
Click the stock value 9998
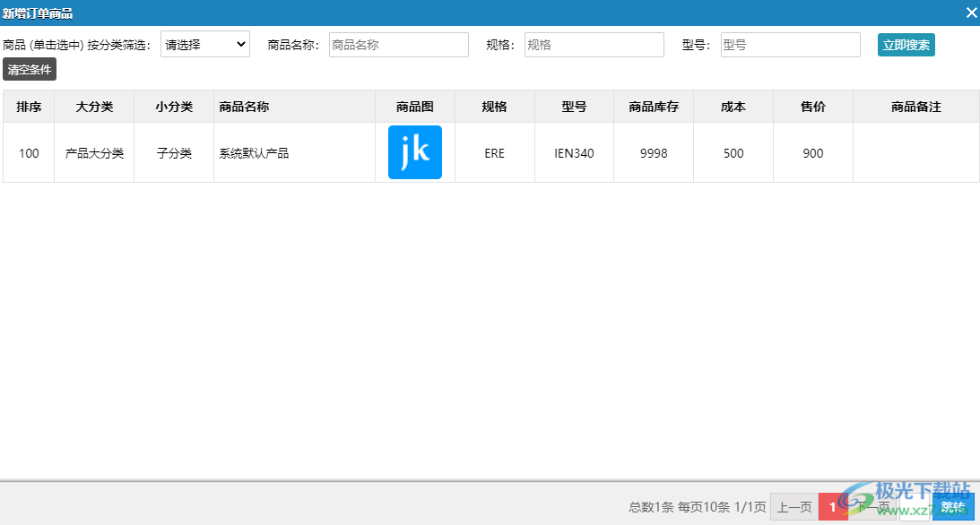pos(654,153)
